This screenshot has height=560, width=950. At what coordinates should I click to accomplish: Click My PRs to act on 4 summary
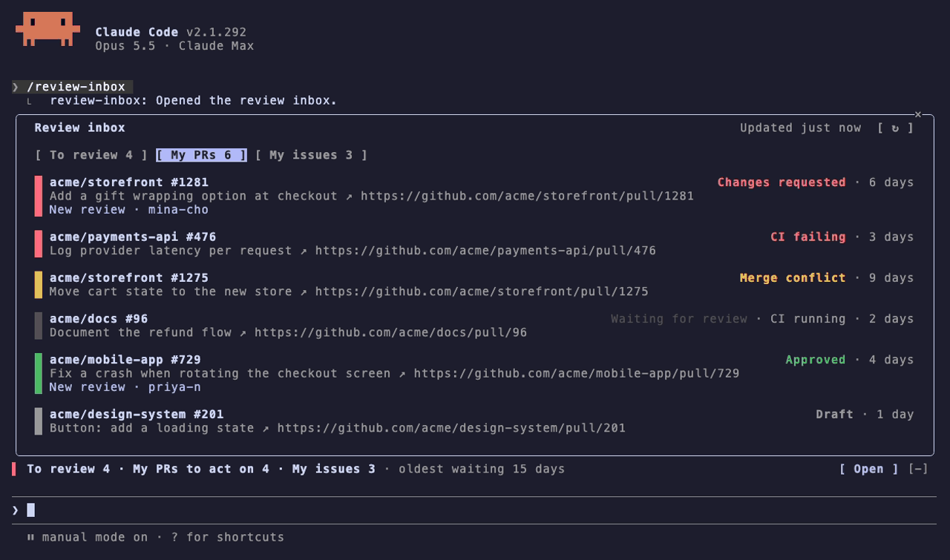point(201,469)
